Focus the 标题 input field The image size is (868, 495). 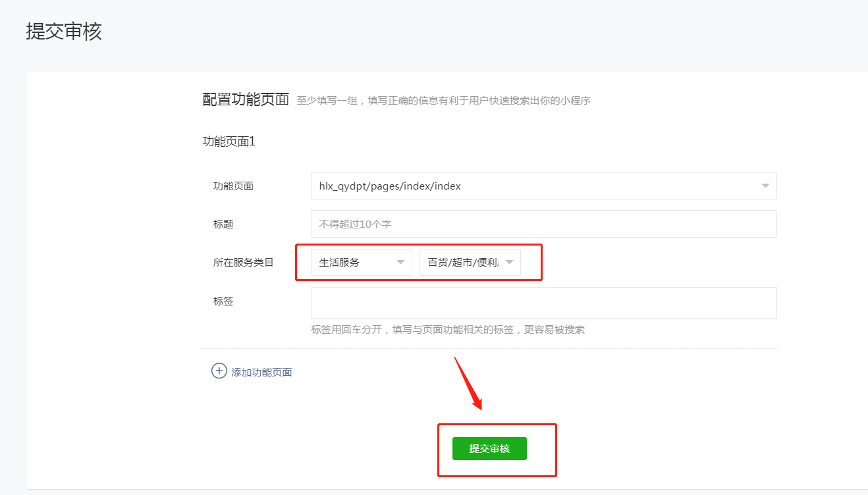click(x=543, y=224)
